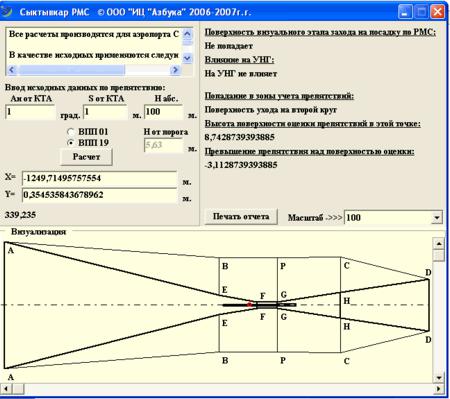Click the Расчет button
Screen dimensions: 450x399
pyautogui.click(x=86, y=157)
